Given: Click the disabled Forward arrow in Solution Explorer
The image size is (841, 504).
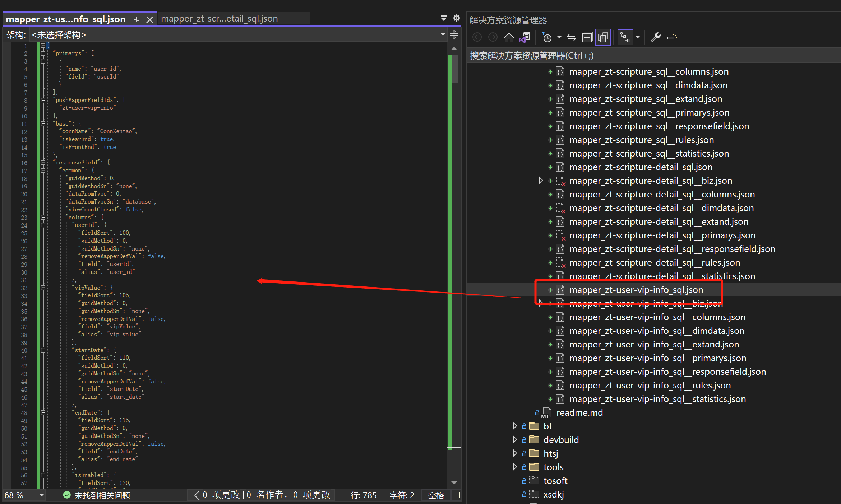Looking at the screenshot, I should click(493, 37).
